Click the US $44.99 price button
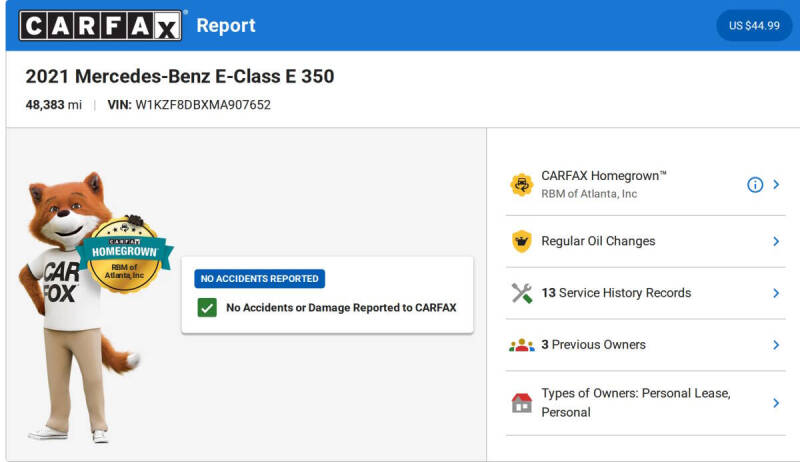The image size is (800, 462). pyautogui.click(x=754, y=25)
